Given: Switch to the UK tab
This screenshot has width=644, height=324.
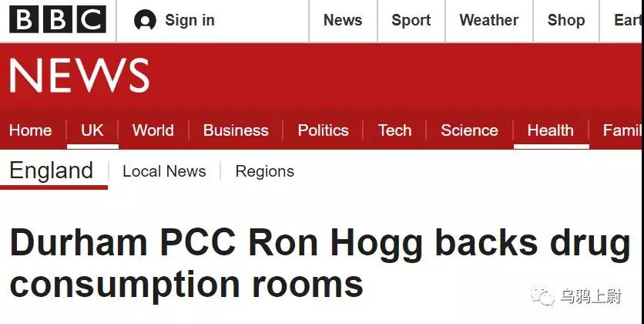Looking at the screenshot, I should coord(92,130).
